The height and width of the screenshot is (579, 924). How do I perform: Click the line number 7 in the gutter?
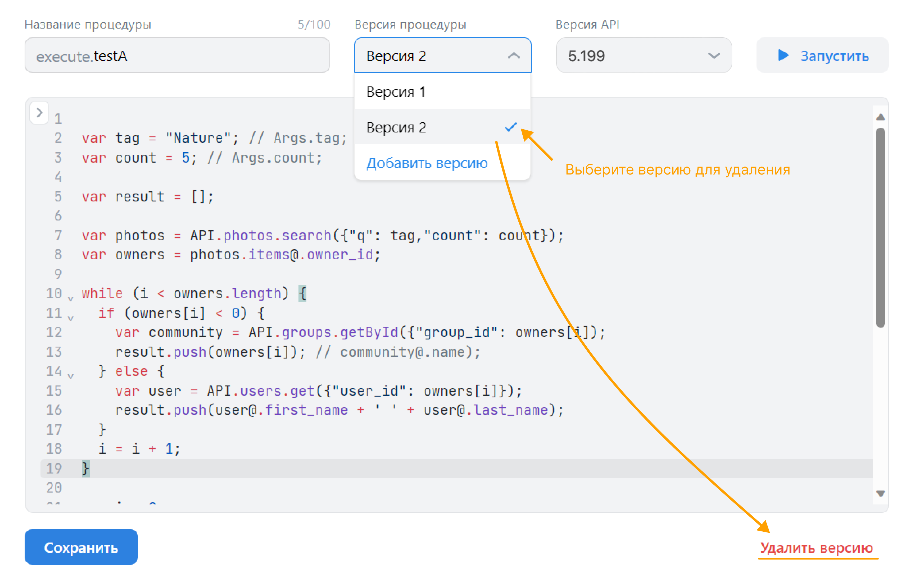[x=58, y=235]
